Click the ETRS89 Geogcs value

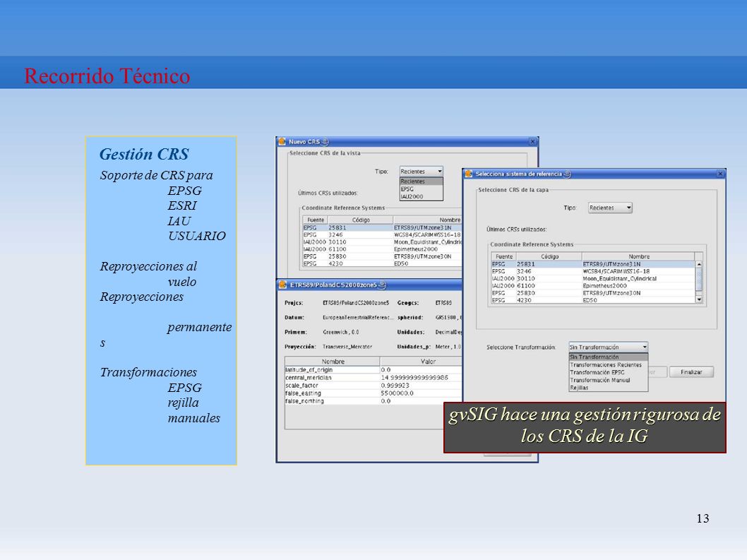[443, 303]
